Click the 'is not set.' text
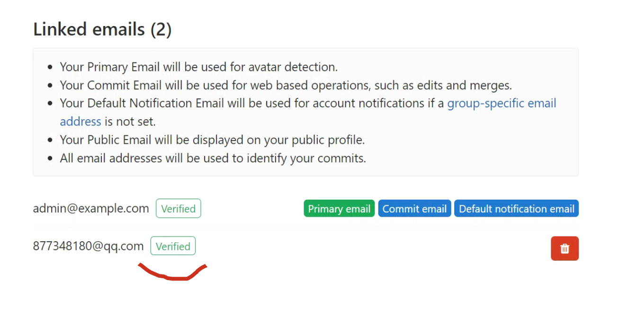 point(130,122)
